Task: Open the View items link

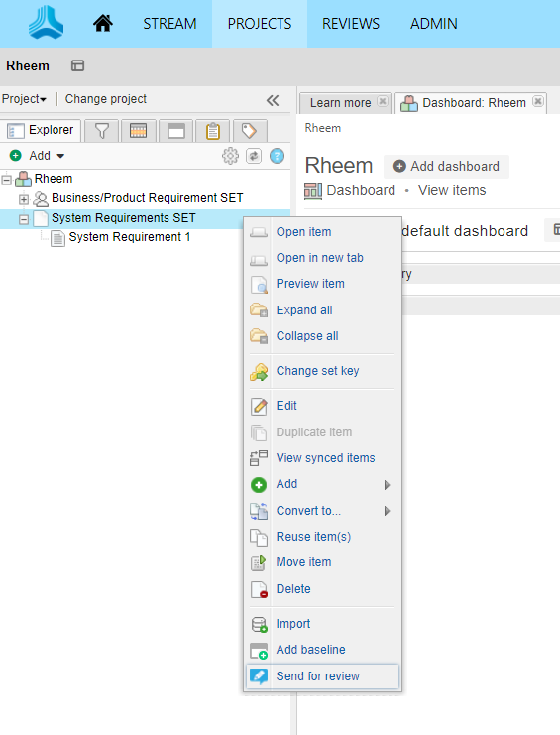Action: pyautogui.click(x=452, y=190)
